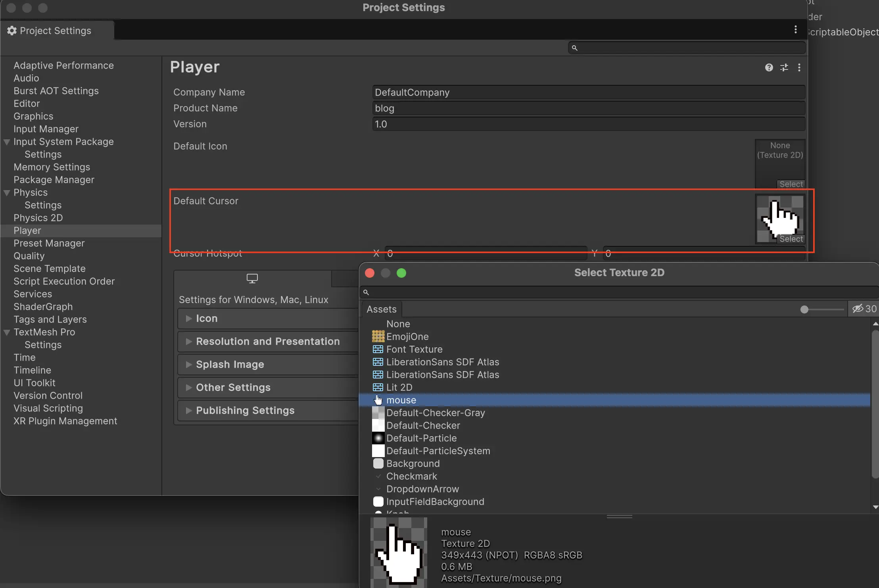Click the Select Texture 2D search field
The image size is (879, 588).
pyautogui.click(x=619, y=292)
